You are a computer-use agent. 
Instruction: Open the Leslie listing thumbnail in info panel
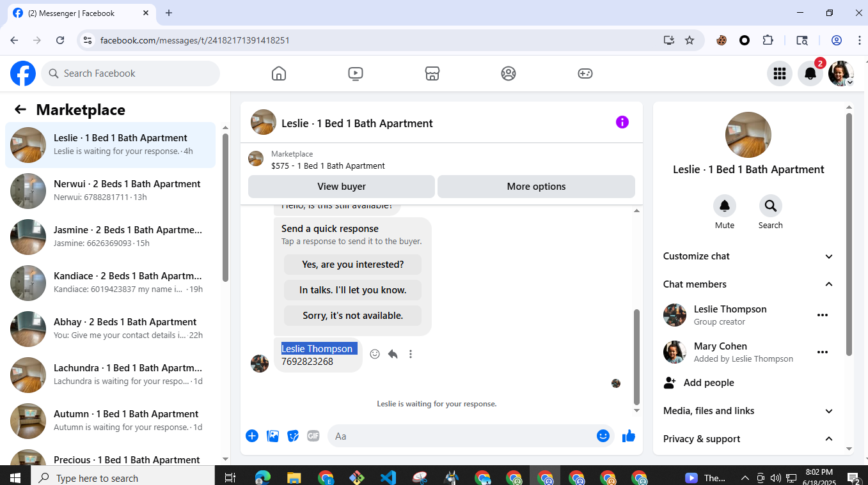coord(748,135)
